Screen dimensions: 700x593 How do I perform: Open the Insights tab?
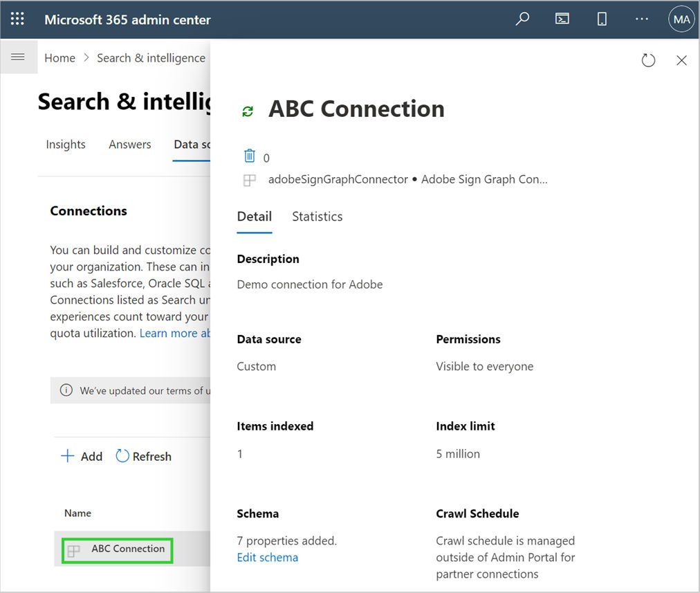[66, 145]
